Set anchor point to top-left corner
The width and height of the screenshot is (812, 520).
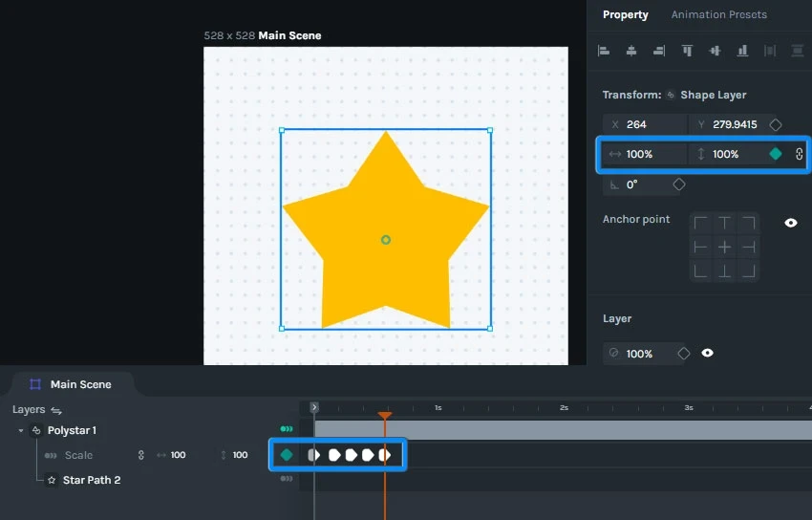click(x=700, y=224)
